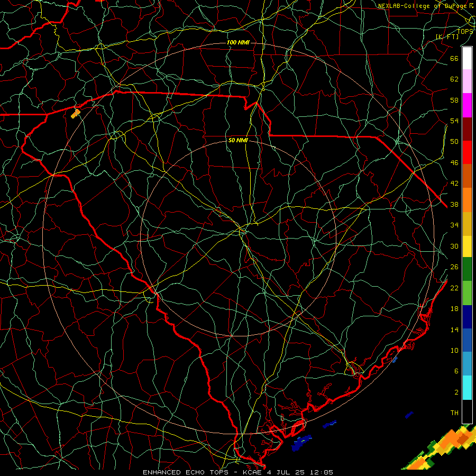
Task: Click the legend value 54
Action: [454, 121]
